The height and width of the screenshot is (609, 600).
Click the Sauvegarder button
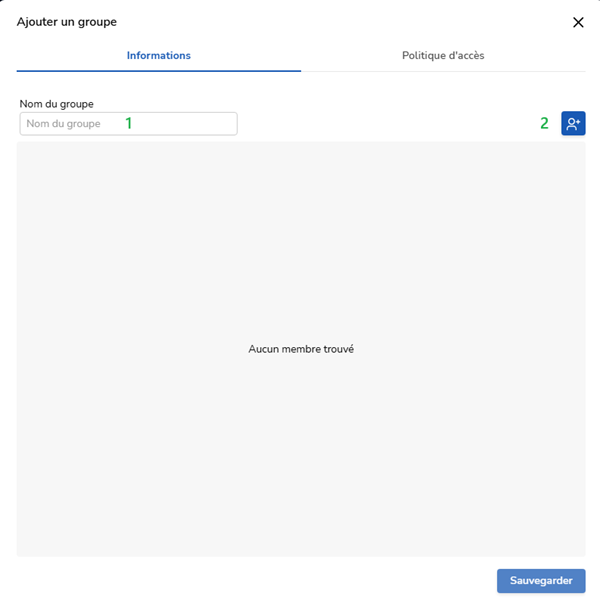[x=541, y=581]
